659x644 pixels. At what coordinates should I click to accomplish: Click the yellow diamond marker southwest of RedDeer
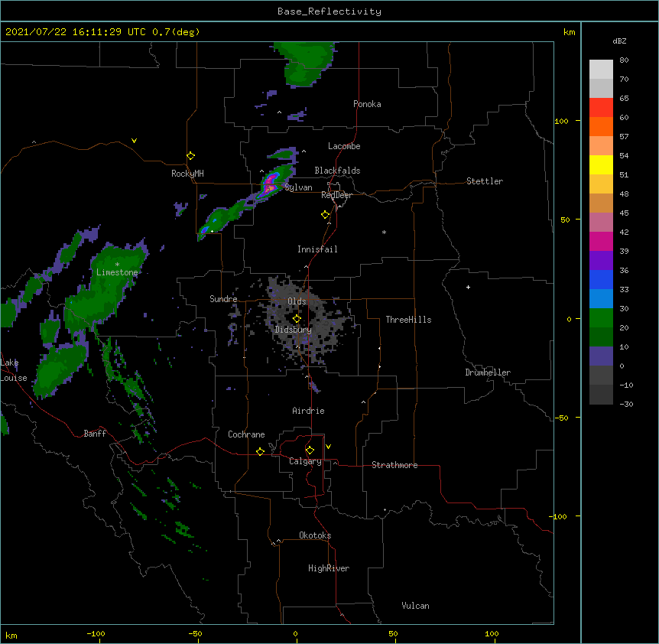[x=326, y=215]
